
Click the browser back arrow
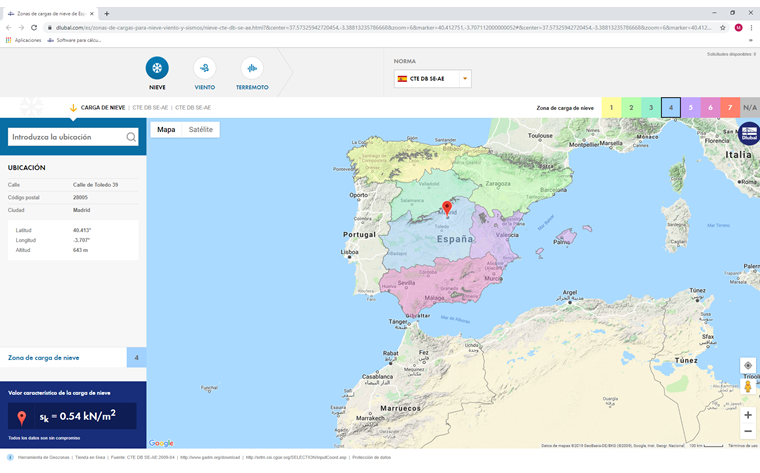[x=9, y=28]
